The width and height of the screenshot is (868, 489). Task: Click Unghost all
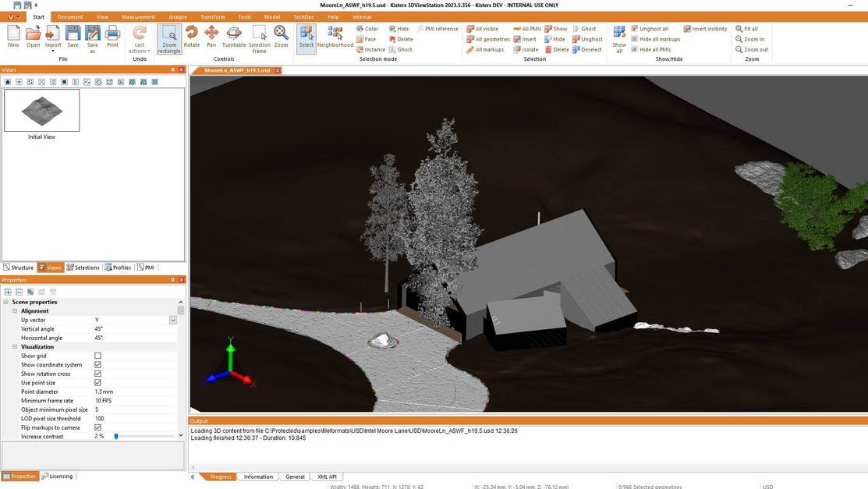(x=650, y=29)
